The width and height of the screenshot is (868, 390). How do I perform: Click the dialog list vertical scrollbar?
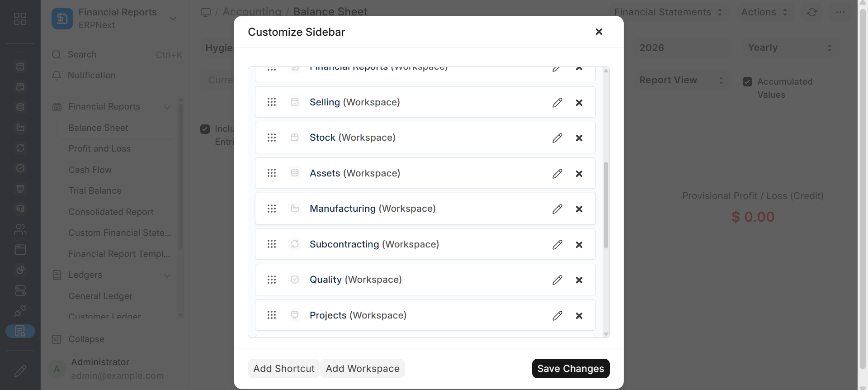606,205
